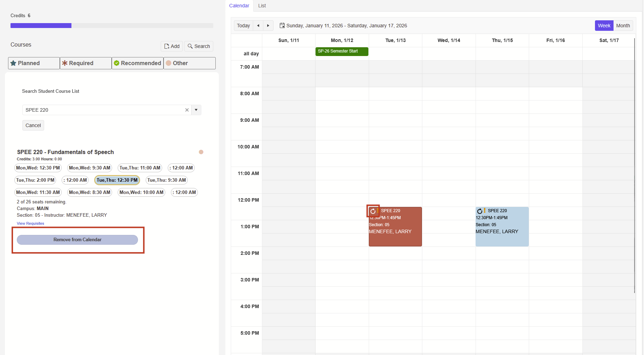Select the Mon,Wed: 11:30 AM section

(38, 193)
